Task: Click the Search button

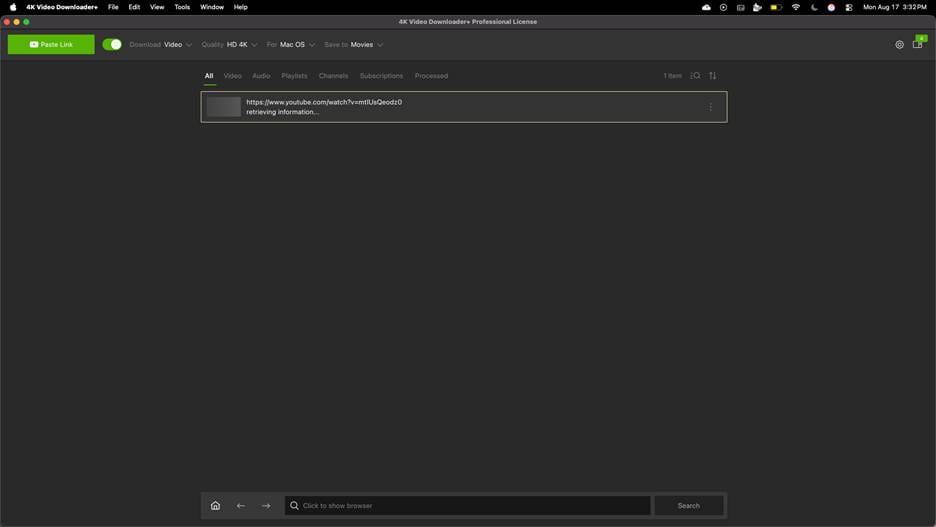Action: coord(689,506)
